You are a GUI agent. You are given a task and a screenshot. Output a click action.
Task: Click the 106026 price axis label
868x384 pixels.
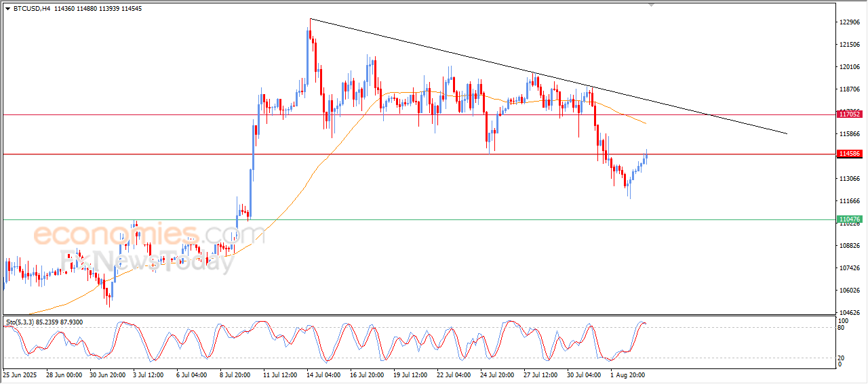[x=850, y=291]
